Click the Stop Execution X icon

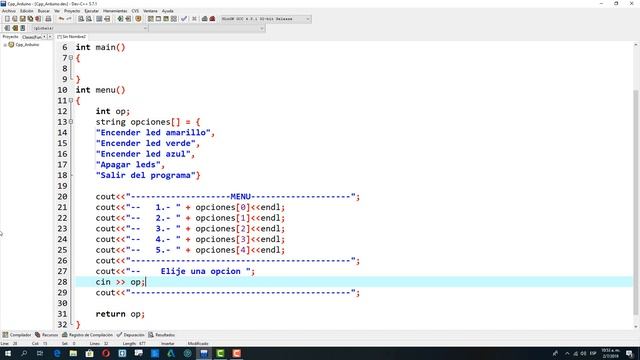pyautogui.click(x=194, y=19)
